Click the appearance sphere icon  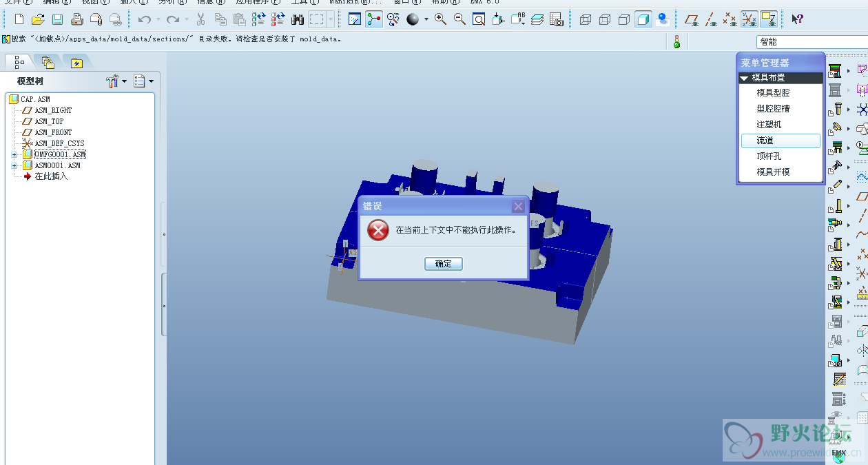[x=413, y=19]
